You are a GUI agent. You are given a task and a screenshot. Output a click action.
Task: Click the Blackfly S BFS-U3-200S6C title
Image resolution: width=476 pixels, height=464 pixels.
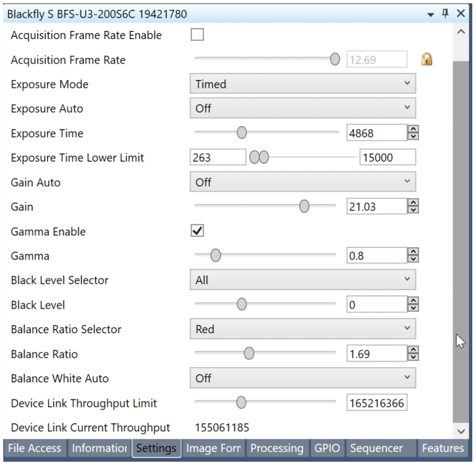tap(97, 14)
